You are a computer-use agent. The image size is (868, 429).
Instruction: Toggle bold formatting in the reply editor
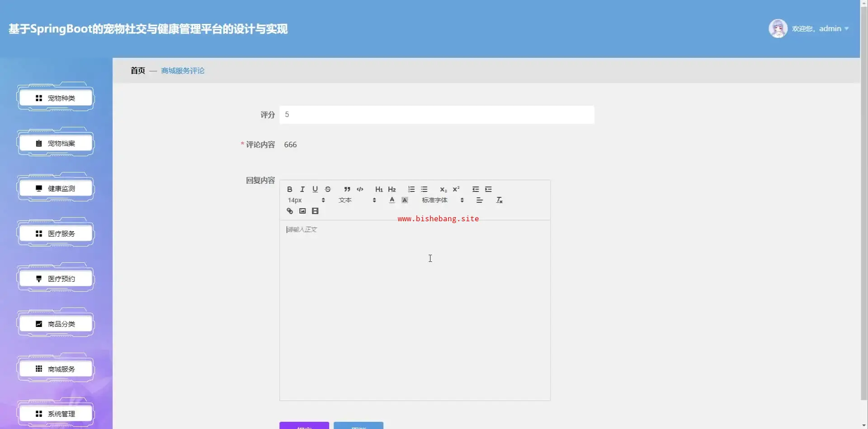tap(290, 189)
